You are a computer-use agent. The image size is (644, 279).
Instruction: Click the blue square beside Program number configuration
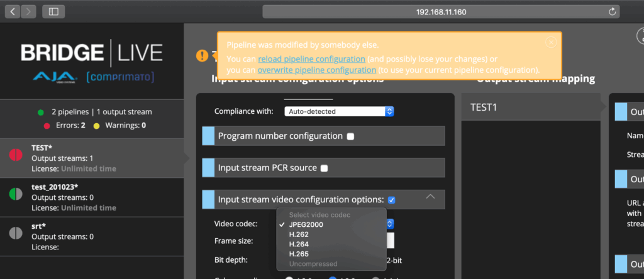[208, 136]
